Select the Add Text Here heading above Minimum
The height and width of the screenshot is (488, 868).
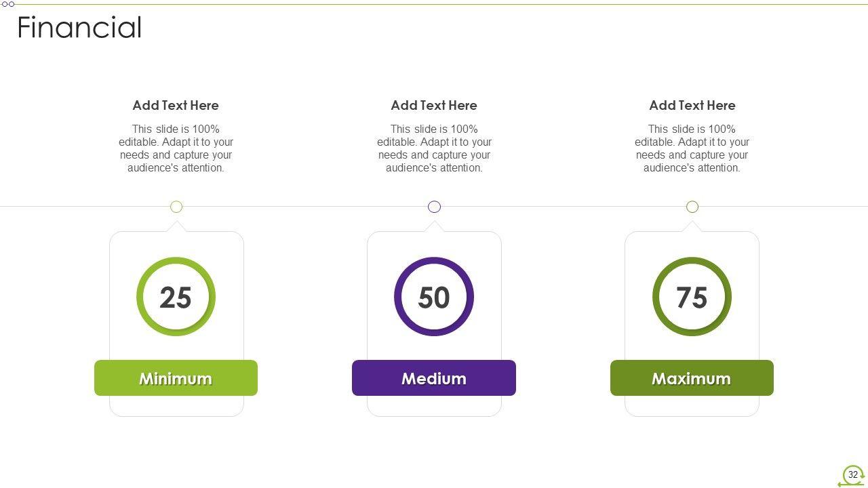176,105
